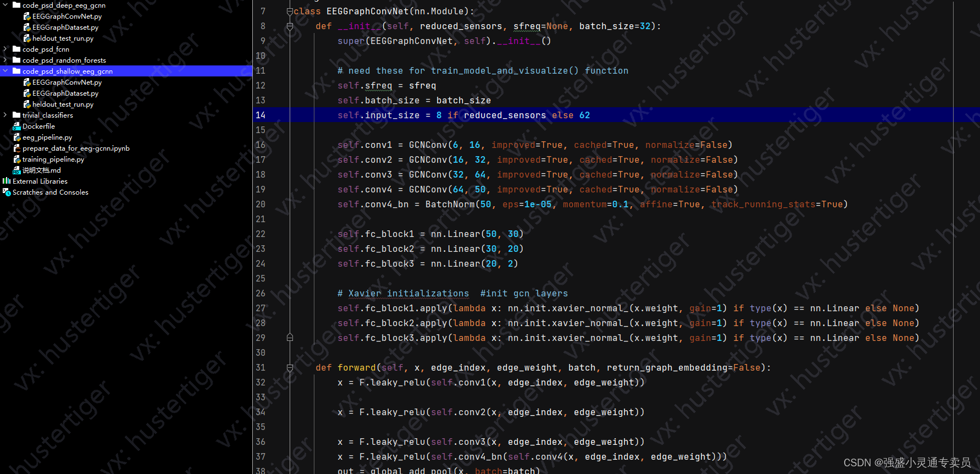Viewport: 980px width, 474px height.
Task: Click the code_psd_shallow_eeg_gcnn folder icon
Action: [x=16, y=71]
